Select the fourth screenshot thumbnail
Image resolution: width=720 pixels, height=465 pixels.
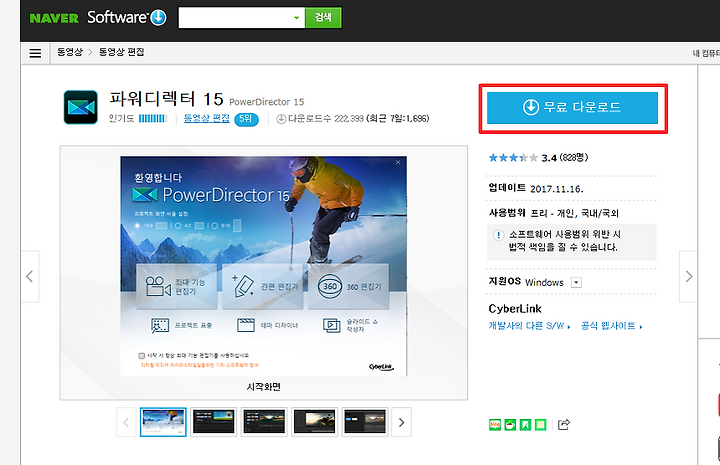tap(315, 422)
